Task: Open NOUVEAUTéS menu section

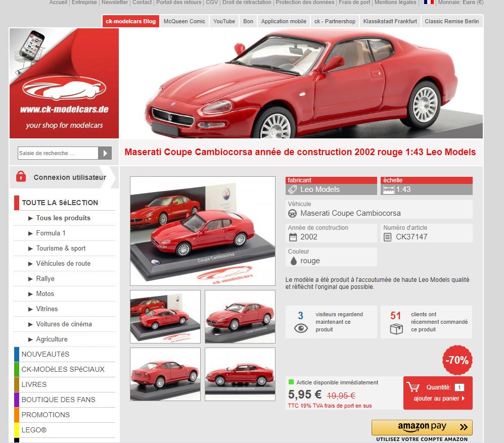Action: coord(65,354)
